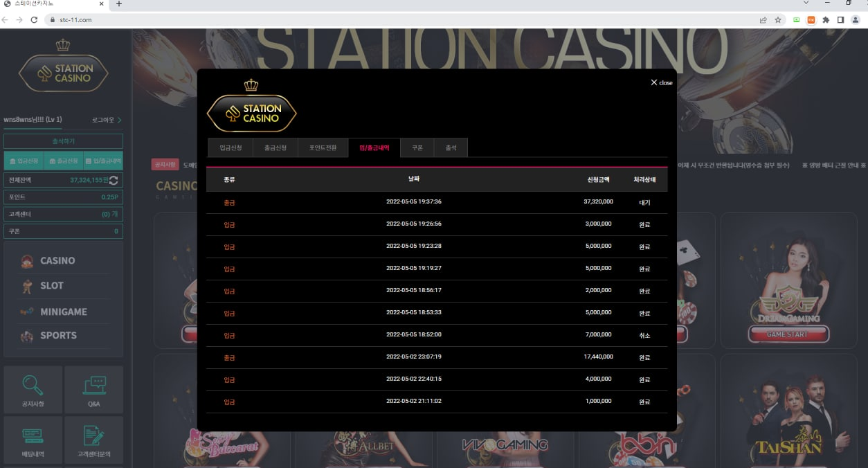
Task: Click the 종류 column header
Action: [229, 179]
